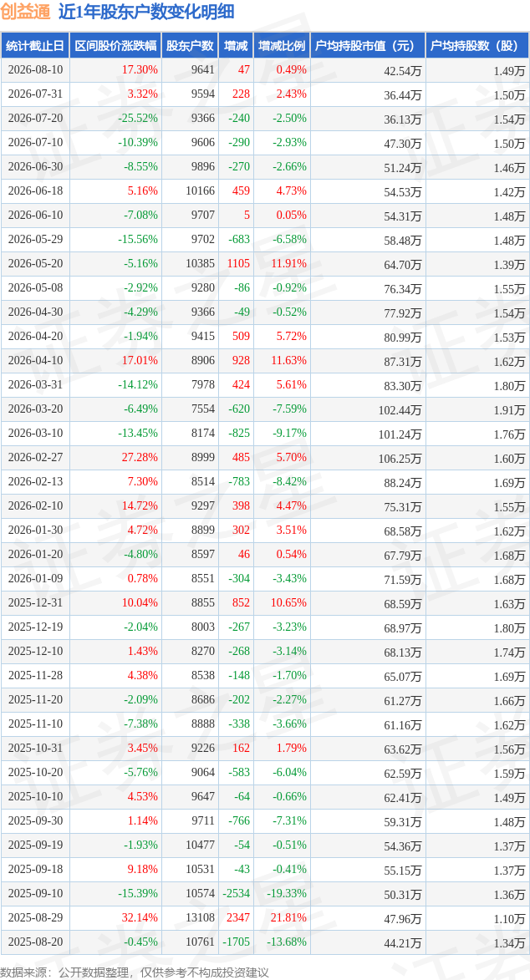
Task: Click the 户均持股数（股） column header
Action: coord(477,46)
